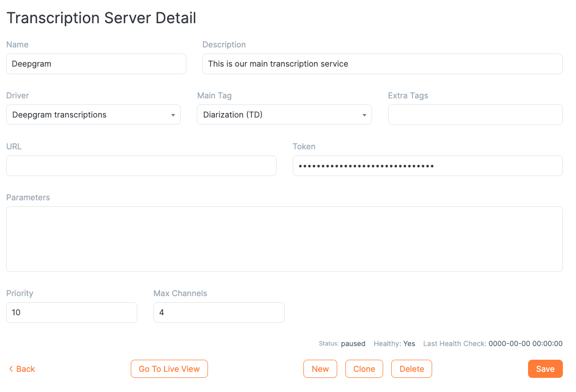The width and height of the screenshot is (576, 392).
Task: Click the Name field containing Deepgram
Action: (96, 64)
